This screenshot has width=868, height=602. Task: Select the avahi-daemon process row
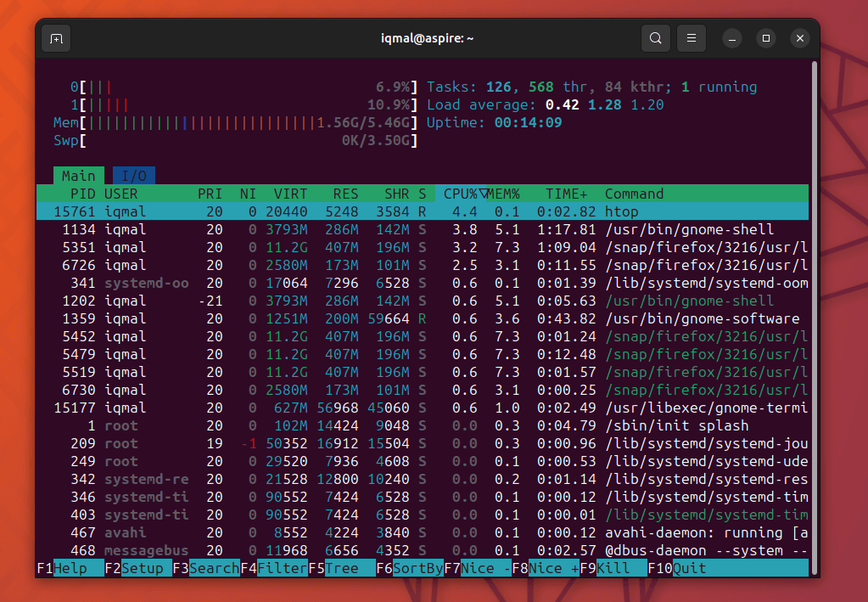point(423,532)
